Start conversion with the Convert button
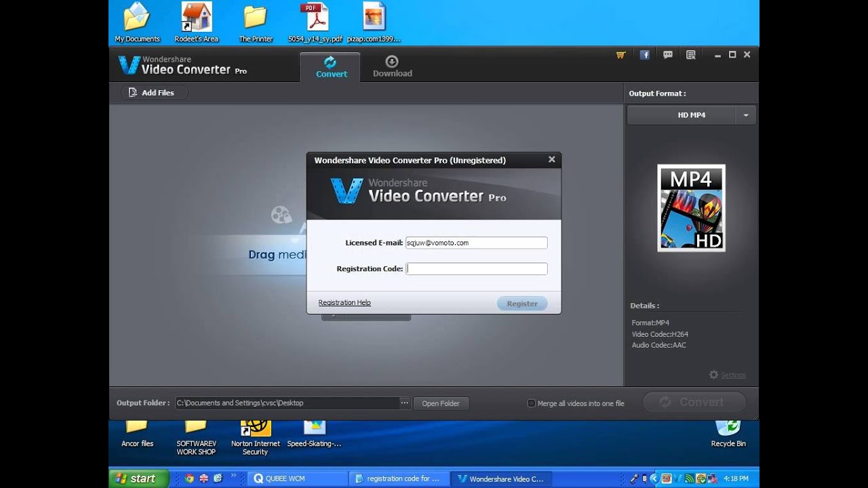 pos(694,402)
